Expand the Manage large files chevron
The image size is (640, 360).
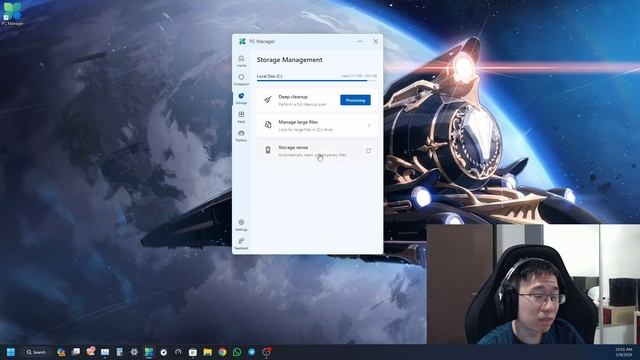tap(369, 125)
